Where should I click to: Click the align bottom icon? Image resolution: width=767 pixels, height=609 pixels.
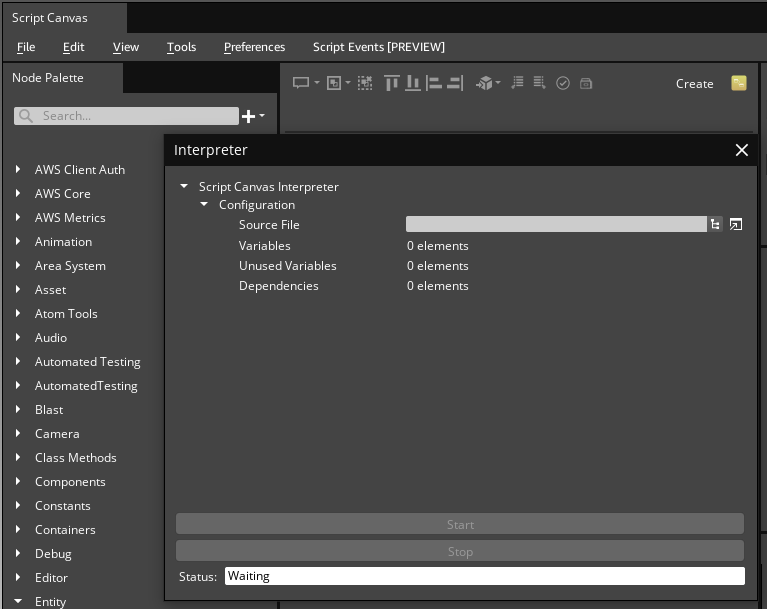pyautogui.click(x=413, y=83)
